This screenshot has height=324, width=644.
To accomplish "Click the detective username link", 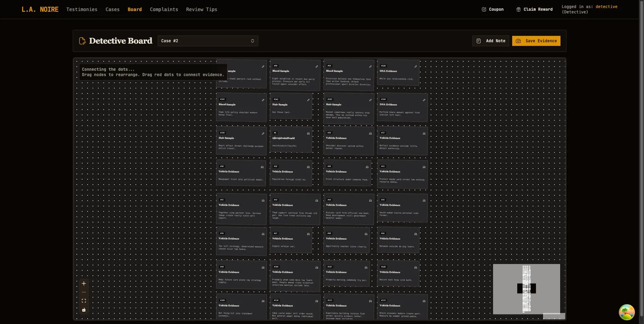I will click(606, 7).
